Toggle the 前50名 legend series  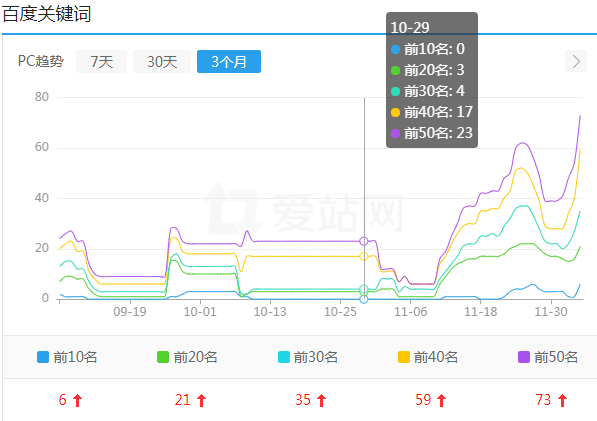tap(548, 357)
